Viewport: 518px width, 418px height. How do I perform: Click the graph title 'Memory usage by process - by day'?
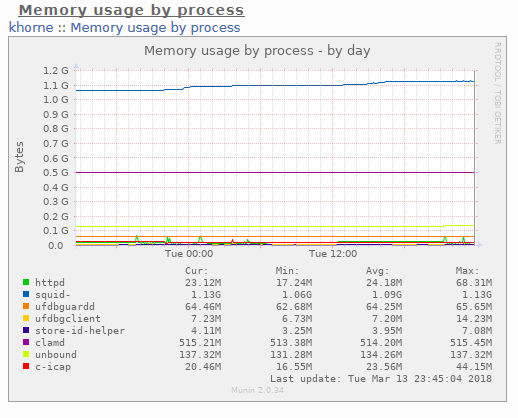tap(257, 51)
